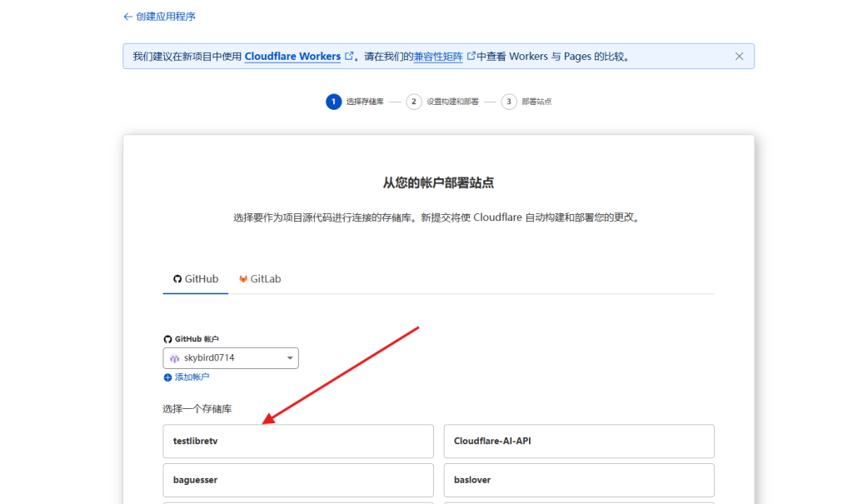Click step 2 设置构建和部署 circle
This screenshot has height=504, width=853.
413,102
